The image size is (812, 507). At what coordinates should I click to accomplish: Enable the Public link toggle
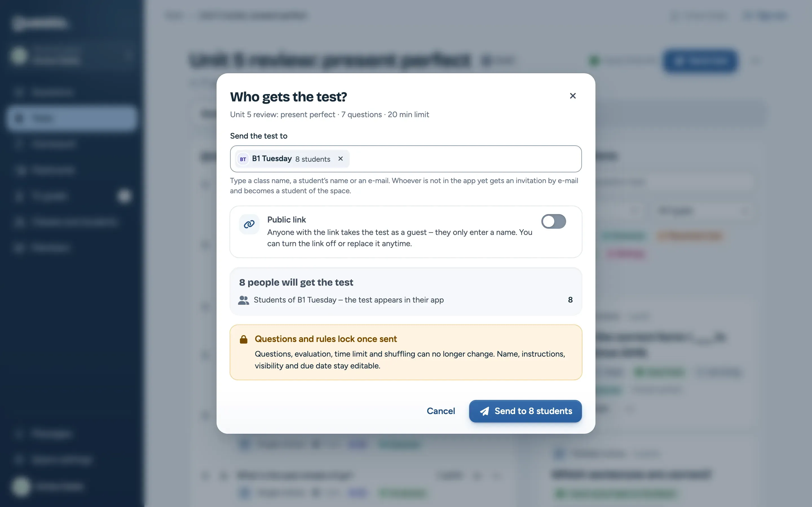click(553, 221)
